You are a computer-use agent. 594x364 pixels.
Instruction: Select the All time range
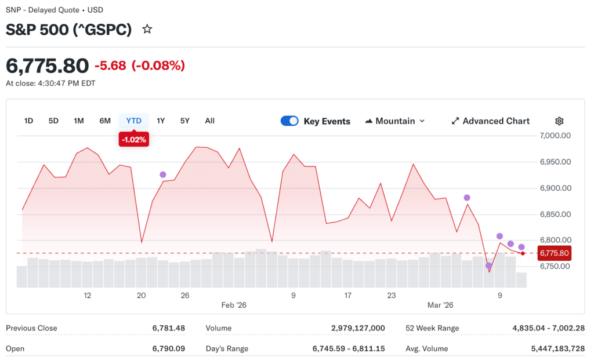coord(209,121)
